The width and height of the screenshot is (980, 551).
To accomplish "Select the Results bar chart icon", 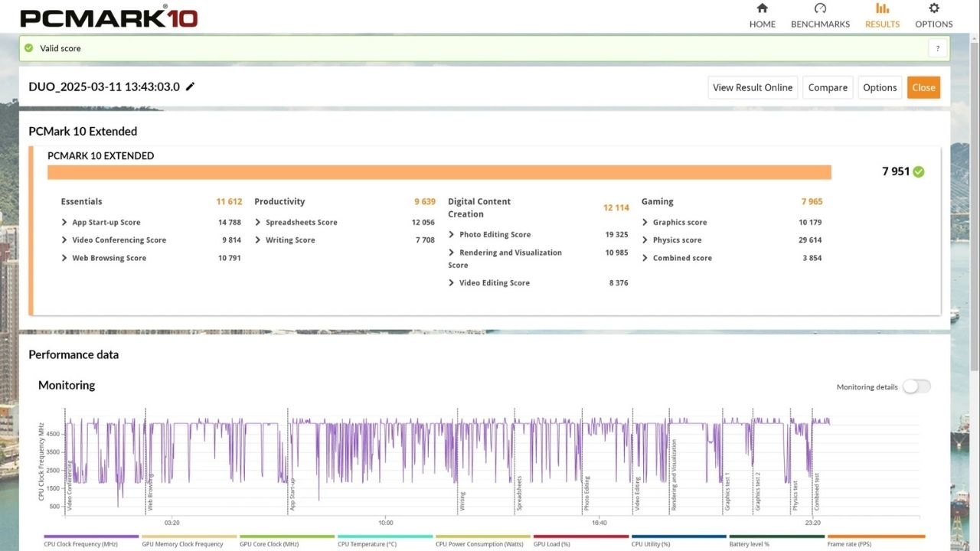I will (882, 8).
